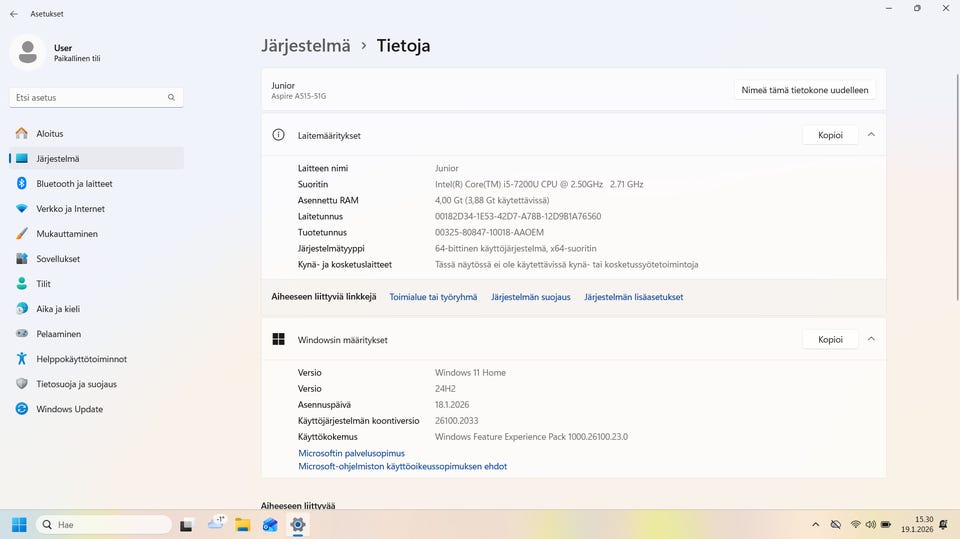Image resolution: width=960 pixels, height=539 pixels.
Task: Click the Verkko ja Internet wifi icon
Action: (22, 208)
